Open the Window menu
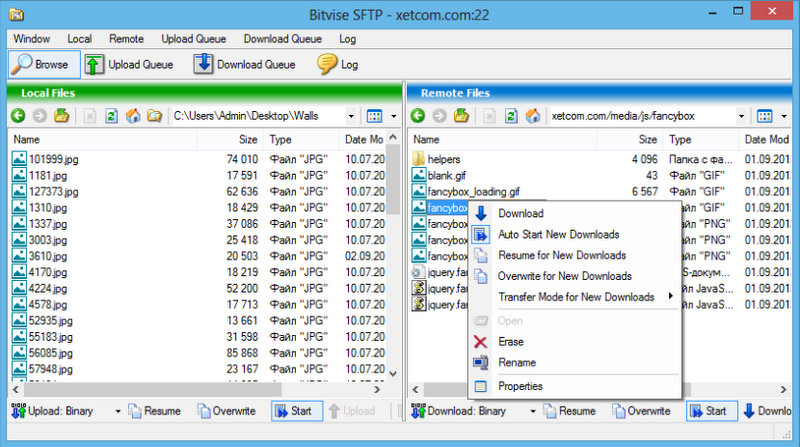Viewport: 800px width, 447px height. (x=32, y=39)
